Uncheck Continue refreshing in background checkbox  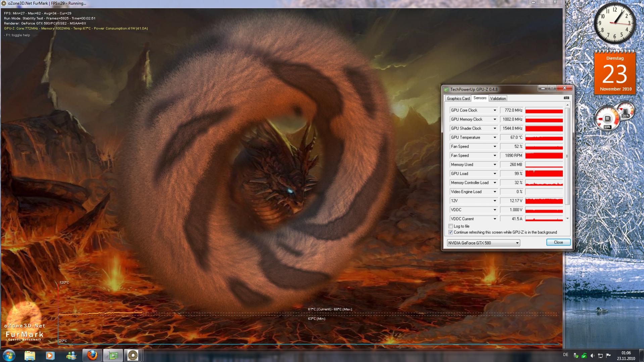click(x=451, y=232)
